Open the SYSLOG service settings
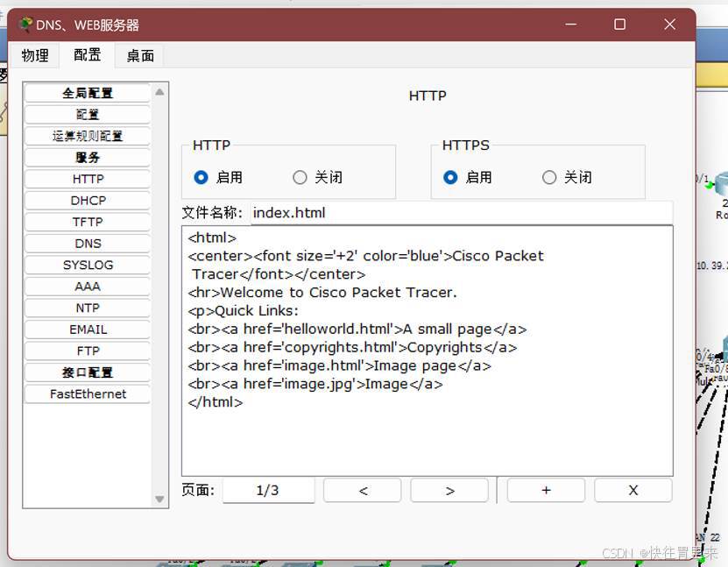This screenshot has height=567, width=728. [x=88, y=265]
